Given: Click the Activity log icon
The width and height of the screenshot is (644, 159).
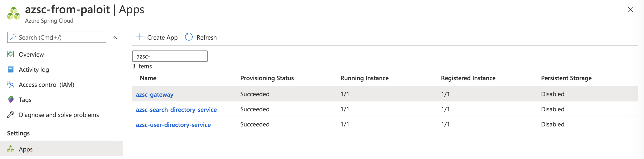Looking at the screenshot, I should coord(10,69).
